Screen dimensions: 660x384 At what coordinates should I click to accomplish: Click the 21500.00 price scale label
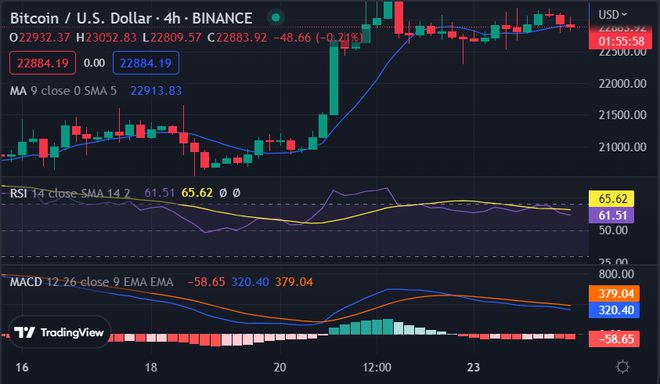coord(623,115)
